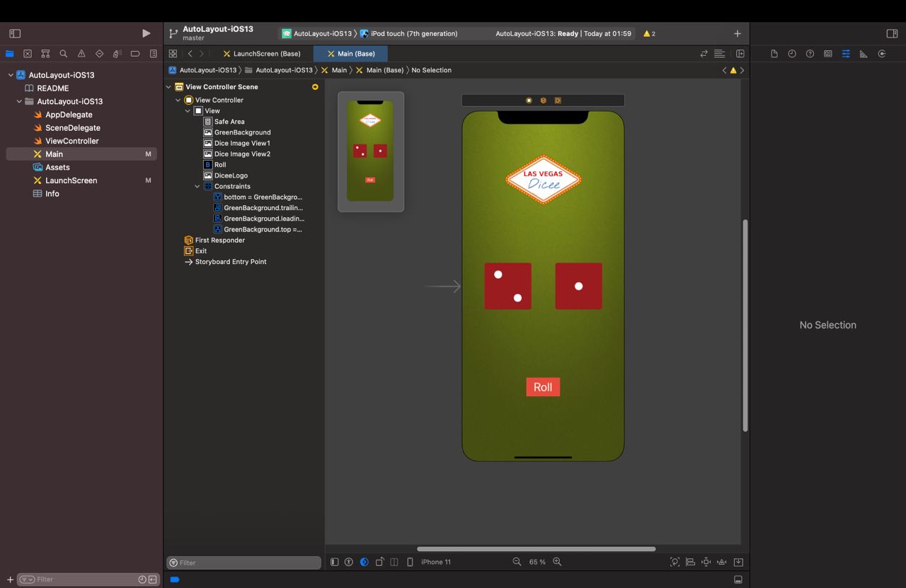Open the Align constraints menu
The height and width of the screenshot is (588, 906).
(x=690, y=562)
